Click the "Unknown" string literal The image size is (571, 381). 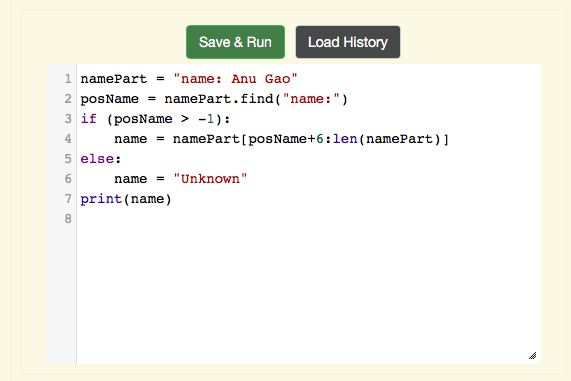(210, 179)
